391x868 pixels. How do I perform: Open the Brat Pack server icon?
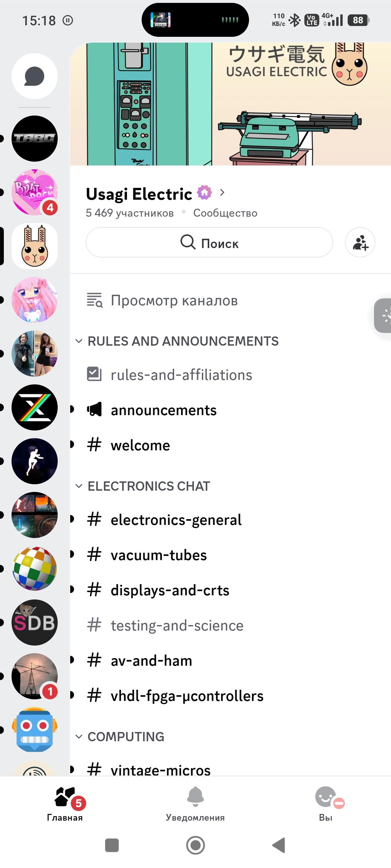(34, 192)
